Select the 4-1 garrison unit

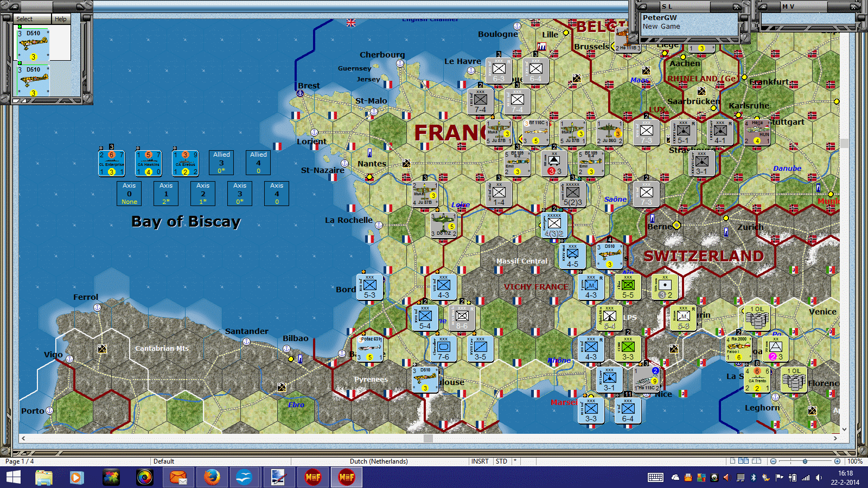(720, 132)
